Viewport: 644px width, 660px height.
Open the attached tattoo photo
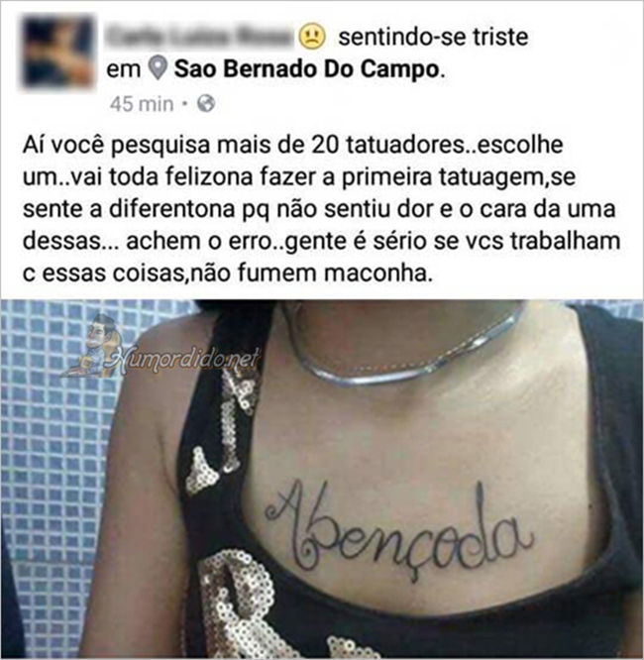pyautogui.click(x=322, y=479)
